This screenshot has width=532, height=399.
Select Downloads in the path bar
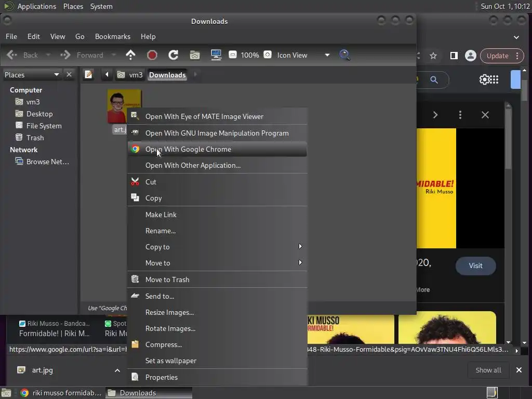(x=167, y=75)
